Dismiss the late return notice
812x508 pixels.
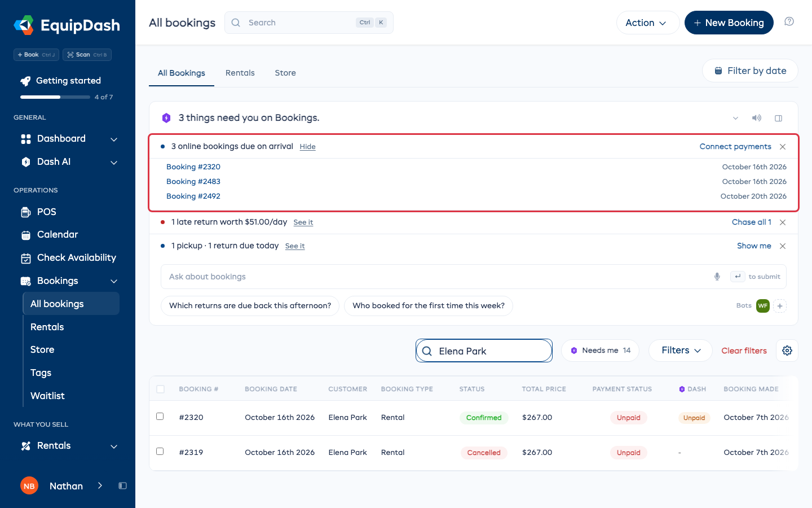(x=783, y=222)
